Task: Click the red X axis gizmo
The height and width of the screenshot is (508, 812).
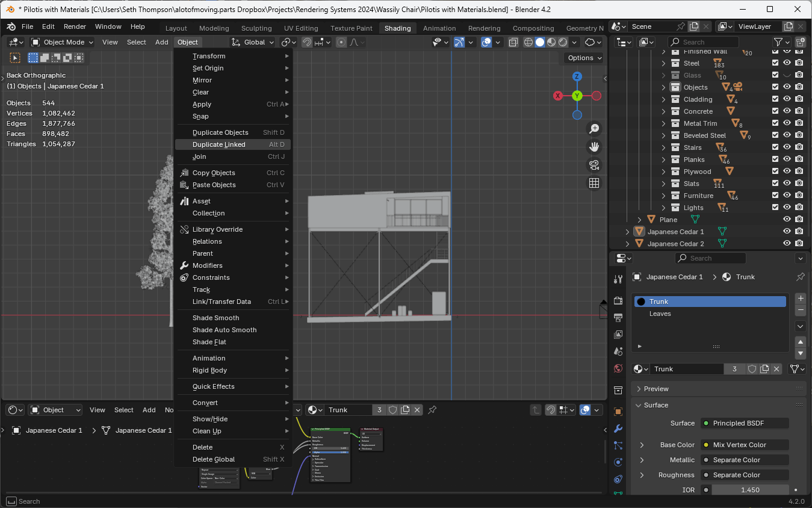Action: tap(558, 96)
